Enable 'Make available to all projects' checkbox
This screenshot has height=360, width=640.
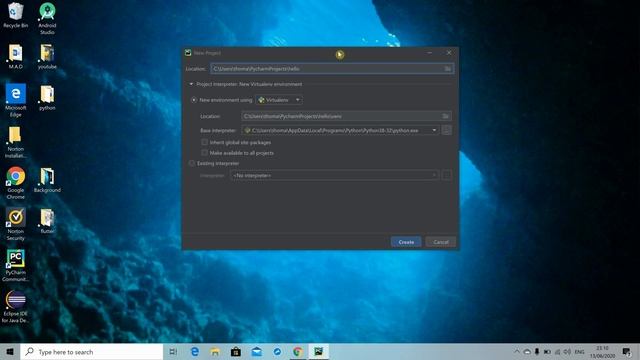[x=204, y=153]
